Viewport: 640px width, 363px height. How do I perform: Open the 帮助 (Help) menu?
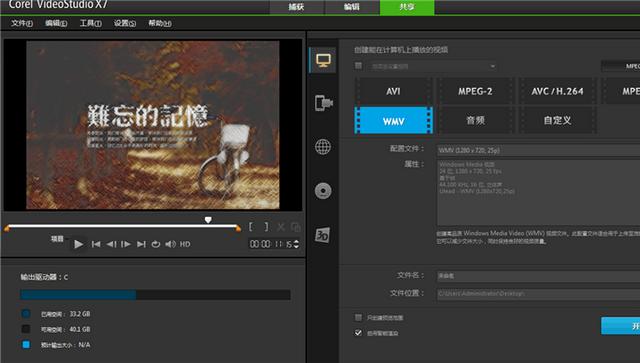click(x=160, y=23)
